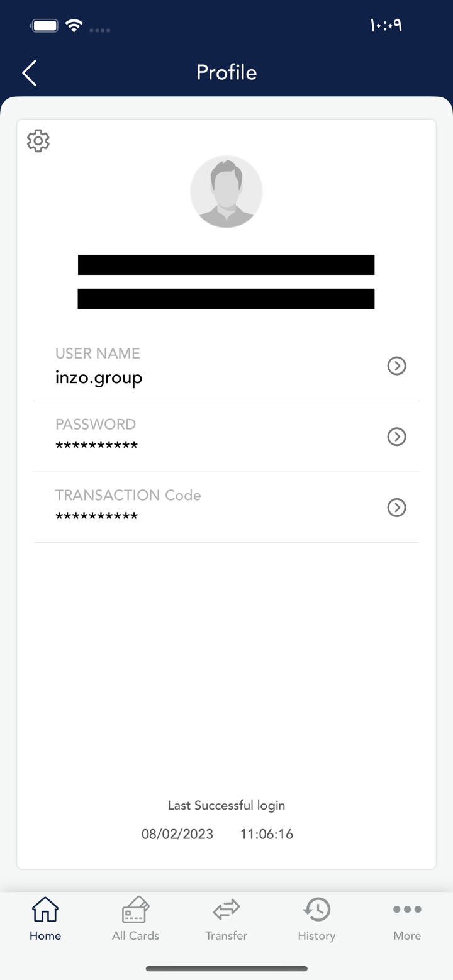Tap the profile avatar picture

click(x=226, y=192)
